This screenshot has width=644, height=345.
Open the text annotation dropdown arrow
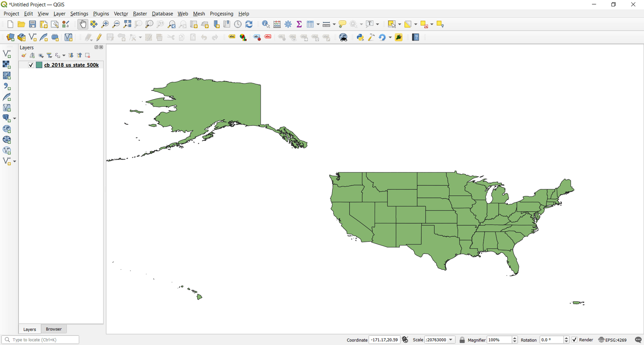(378, 24)
